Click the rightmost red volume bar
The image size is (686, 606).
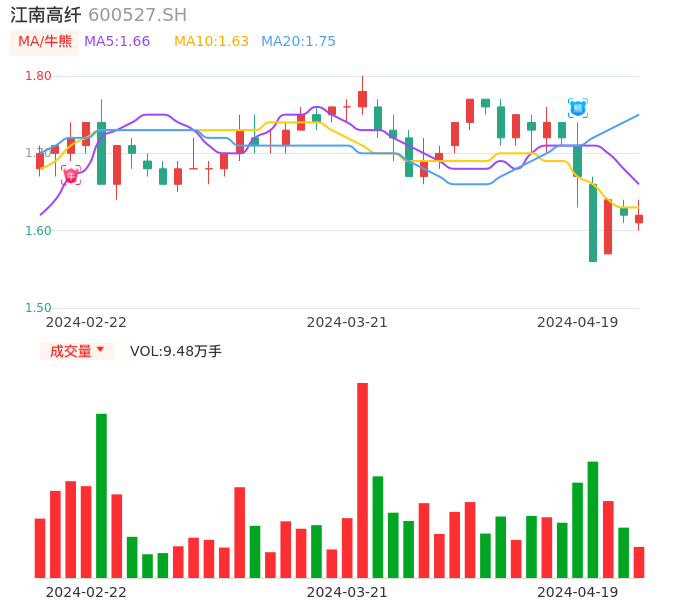pos(639,562)
